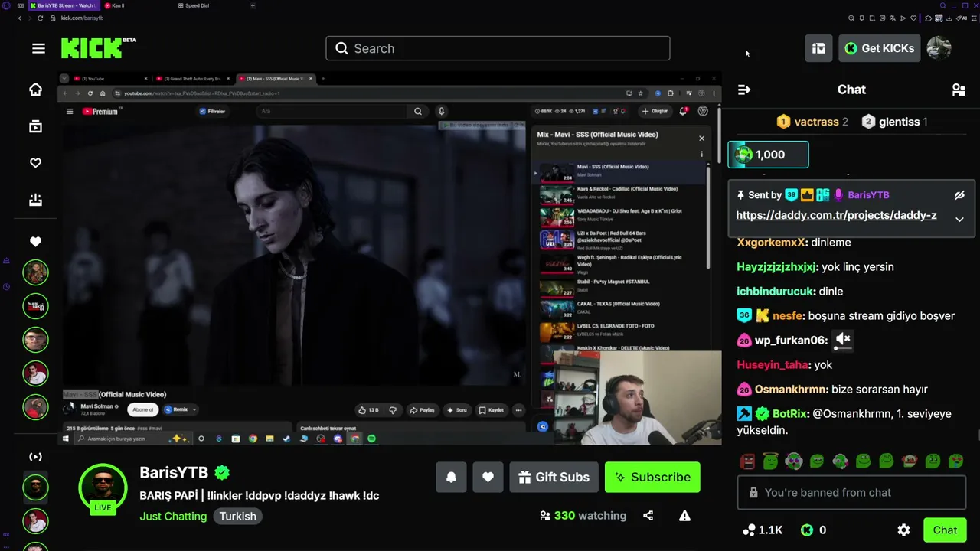Expand the pinned chat message chevron
This screenshot has height=551, width=980.
[x=959, y=220]
